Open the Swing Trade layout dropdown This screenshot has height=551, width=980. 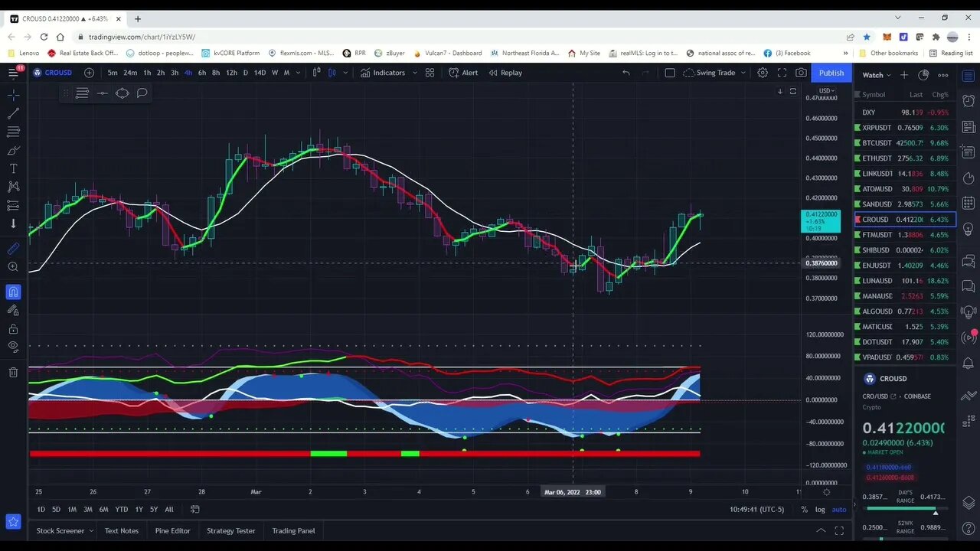pyautogui.click(x=714, y=73)
